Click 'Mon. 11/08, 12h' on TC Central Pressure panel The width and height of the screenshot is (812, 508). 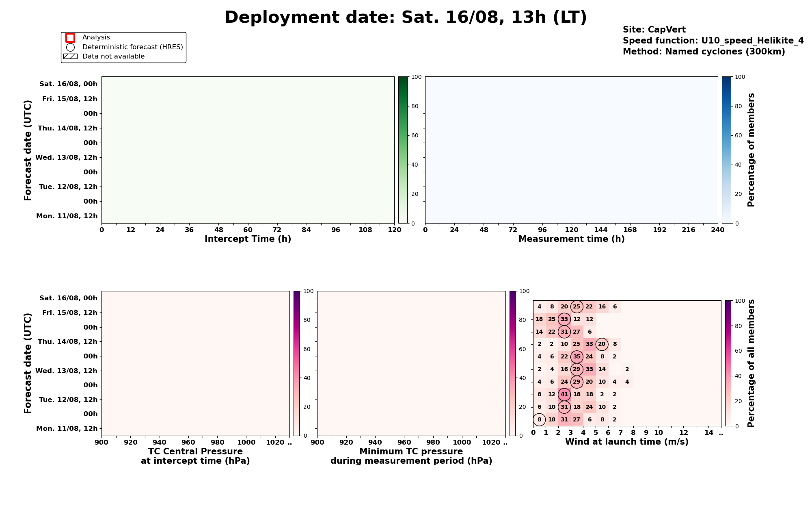click(67, 428)
